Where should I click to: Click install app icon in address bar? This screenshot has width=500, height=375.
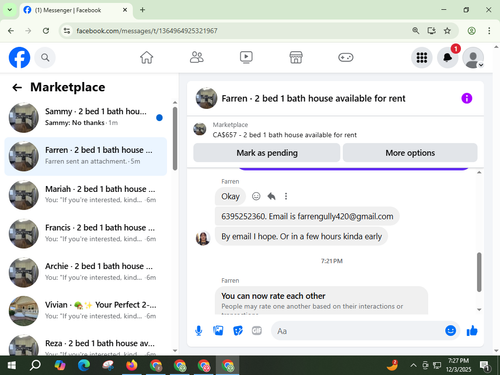click(432, 31)
